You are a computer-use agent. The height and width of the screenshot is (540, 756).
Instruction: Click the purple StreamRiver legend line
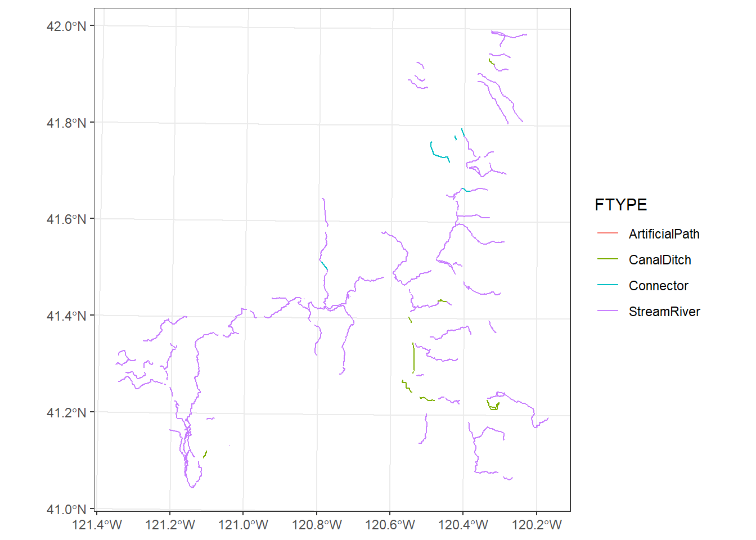607,311
